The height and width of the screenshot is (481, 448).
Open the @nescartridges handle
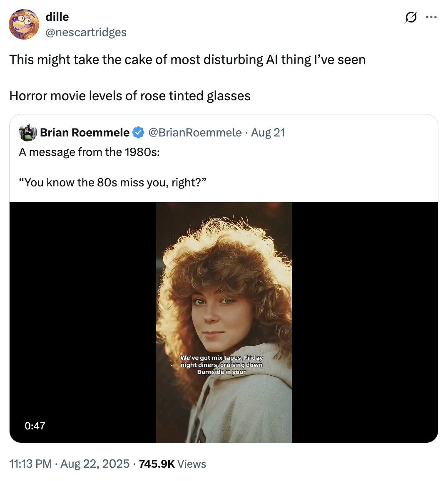pos(86,32)
